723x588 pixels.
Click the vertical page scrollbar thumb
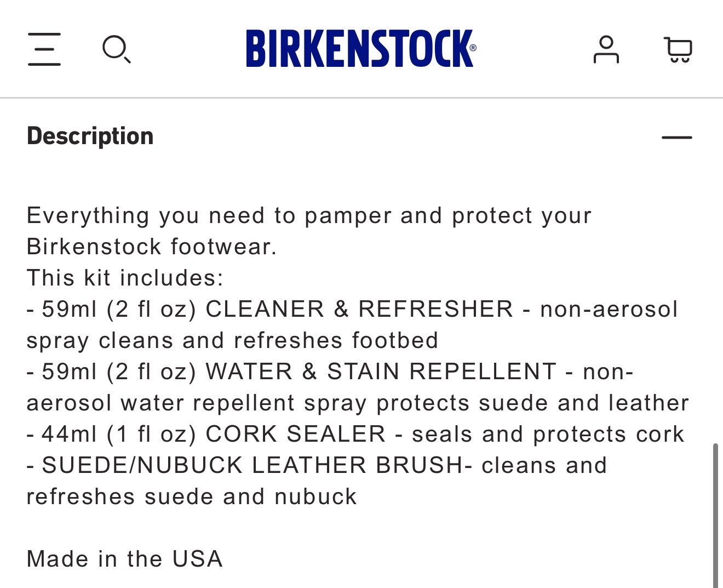click(x=715, y=515)
